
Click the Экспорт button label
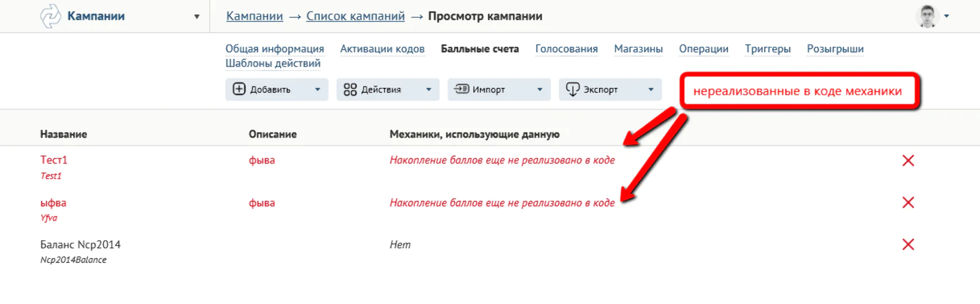click(x=600, y=90)
